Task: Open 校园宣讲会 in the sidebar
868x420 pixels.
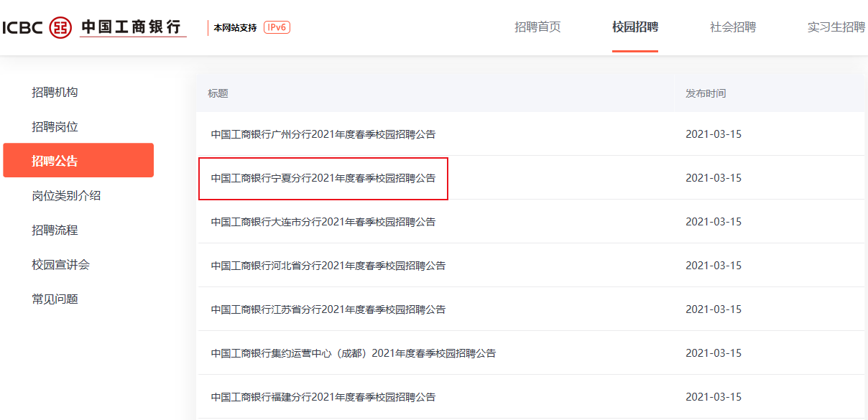Action: [x=60, y=264]
